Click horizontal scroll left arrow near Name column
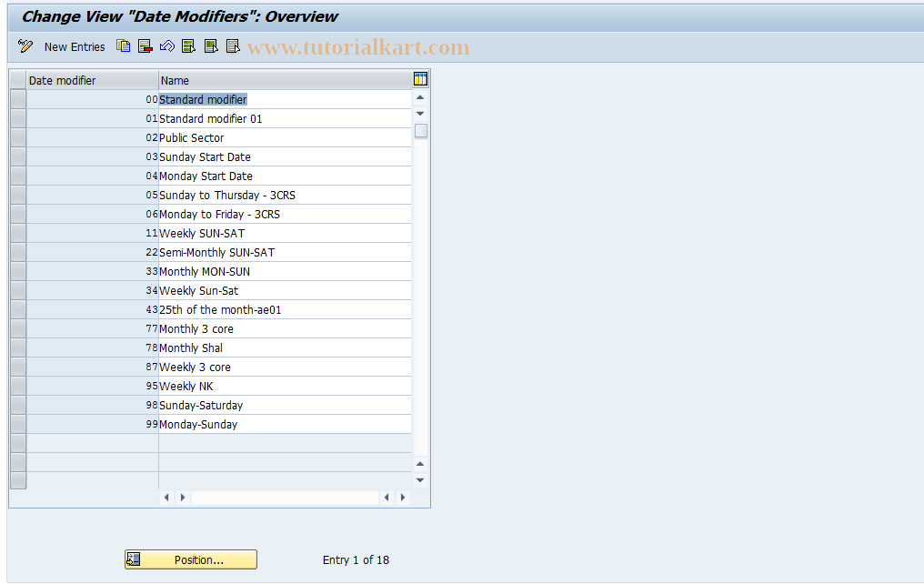Viewport: 924px width, 584px height. click(166, 498)
